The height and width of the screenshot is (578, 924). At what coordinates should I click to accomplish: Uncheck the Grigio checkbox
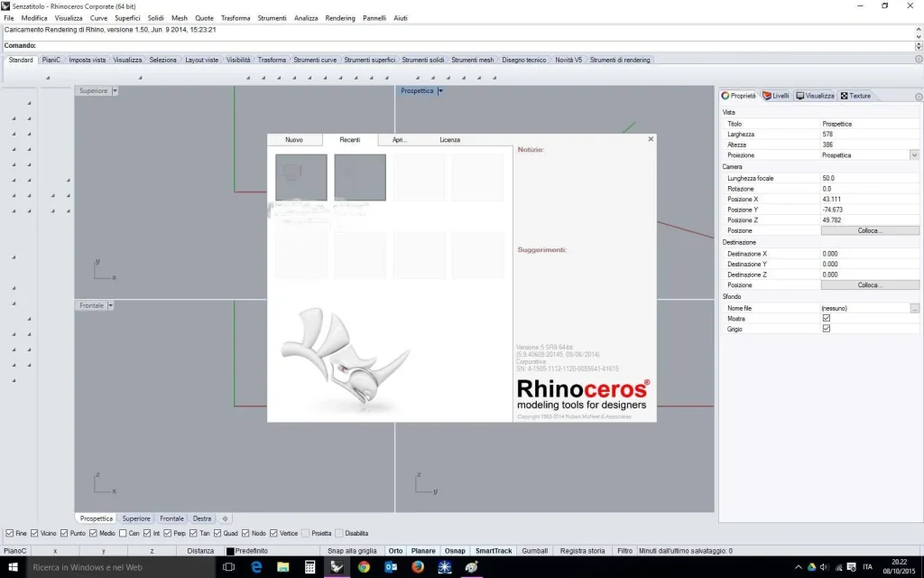pyautogui.click(x=826, y=329)
